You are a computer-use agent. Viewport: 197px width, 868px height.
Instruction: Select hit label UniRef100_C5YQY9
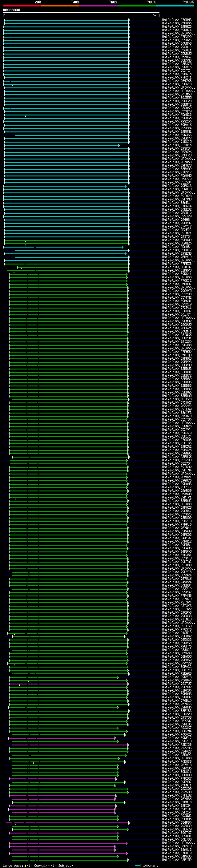tap(177, 111)
